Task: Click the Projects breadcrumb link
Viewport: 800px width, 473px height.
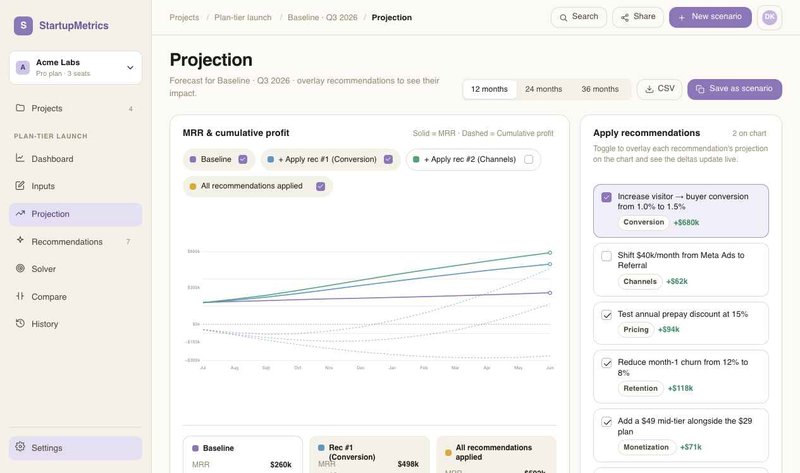Action: tap(184, 17)
